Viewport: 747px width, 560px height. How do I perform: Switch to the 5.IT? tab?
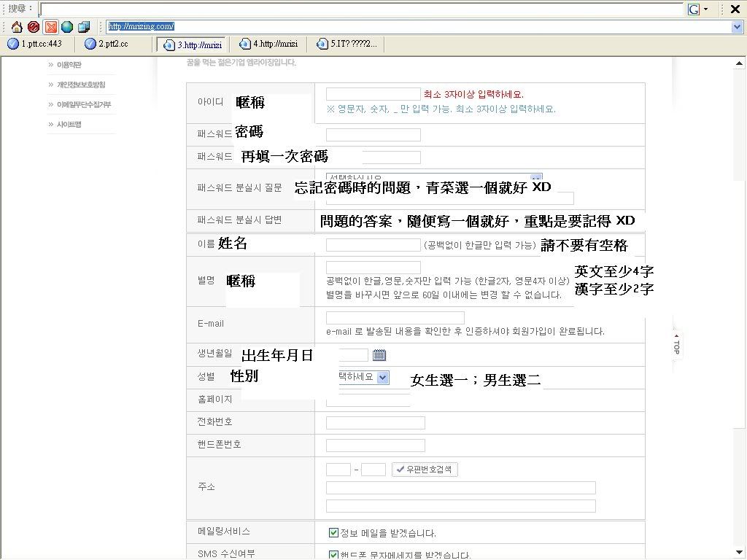(x=347, y=44)
